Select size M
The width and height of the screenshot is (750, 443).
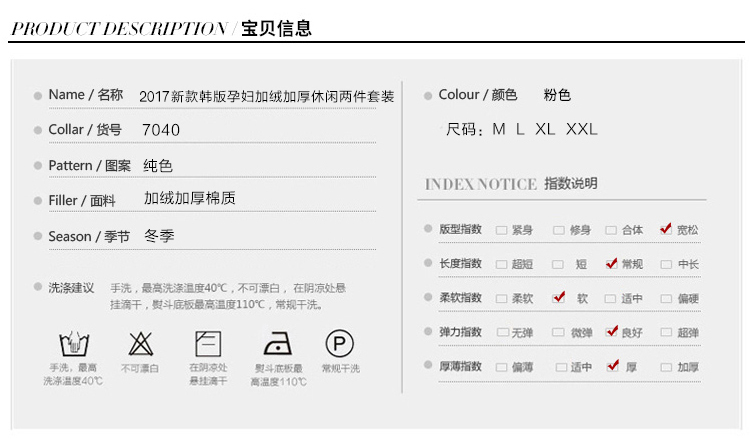(499, 129)
